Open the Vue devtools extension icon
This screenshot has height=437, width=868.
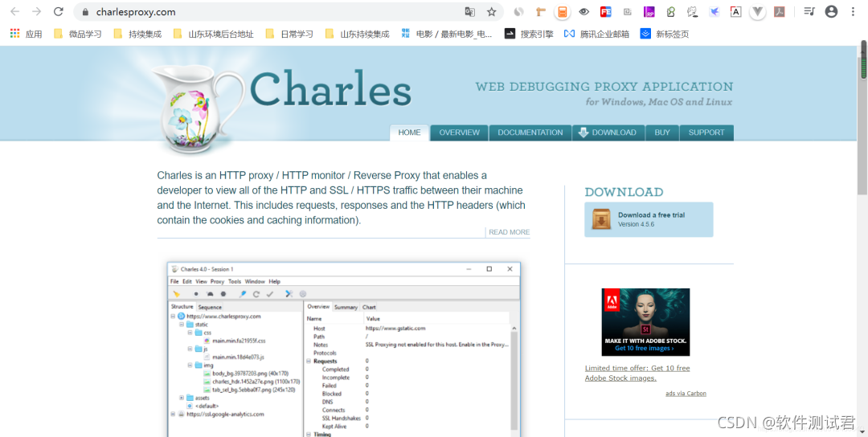click(758, 11)
